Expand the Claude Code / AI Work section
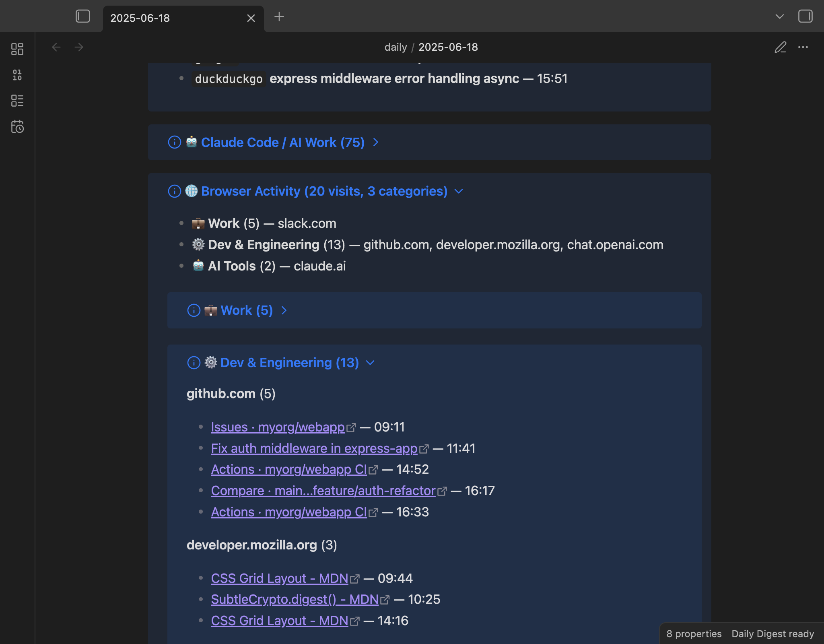824x644 pixels. tap(376, 142)
